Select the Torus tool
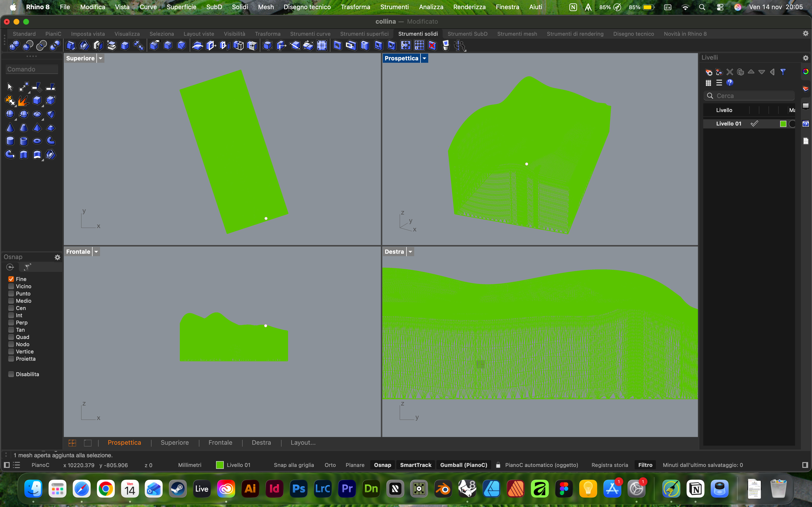Viewport: 812px width, 507px height. tap(37, 141)
